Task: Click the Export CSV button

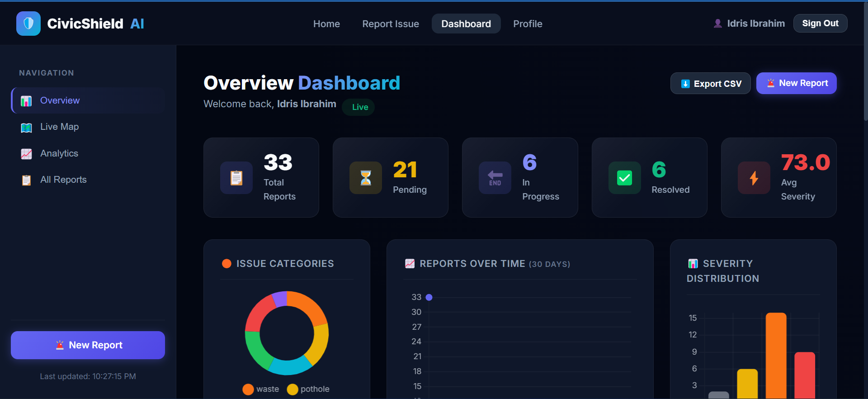Action: [710, 84]
